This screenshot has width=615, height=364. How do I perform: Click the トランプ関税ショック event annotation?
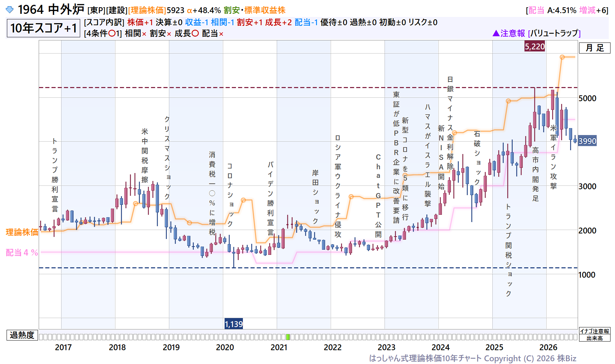tap(508, 250)
